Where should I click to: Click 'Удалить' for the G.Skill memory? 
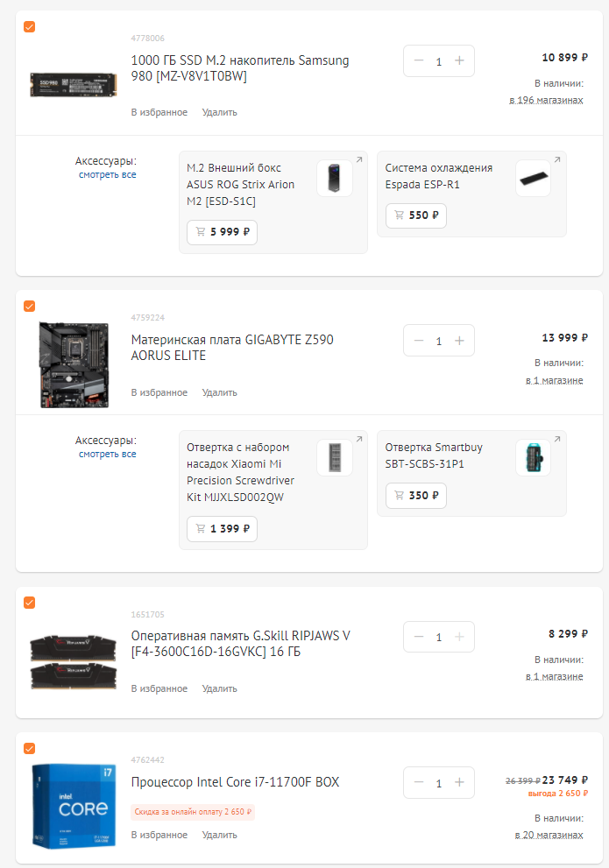pyautogui.click(x=219, y=688)
